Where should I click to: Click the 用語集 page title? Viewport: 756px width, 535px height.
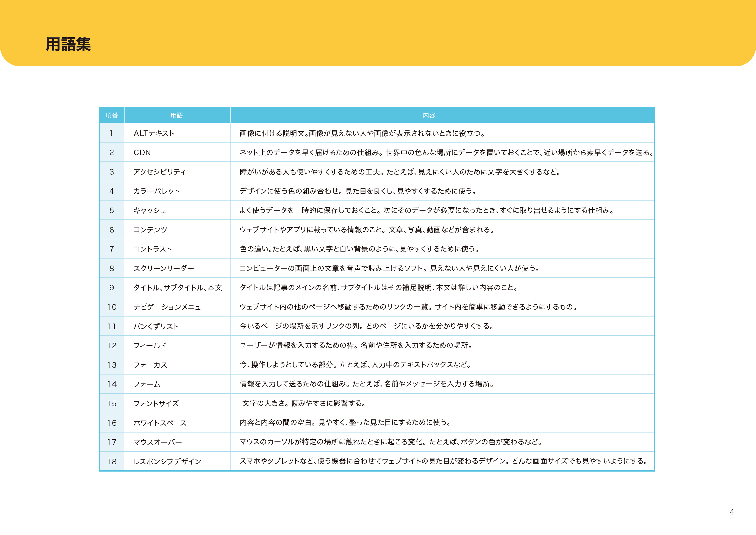(x=68, y=44)
